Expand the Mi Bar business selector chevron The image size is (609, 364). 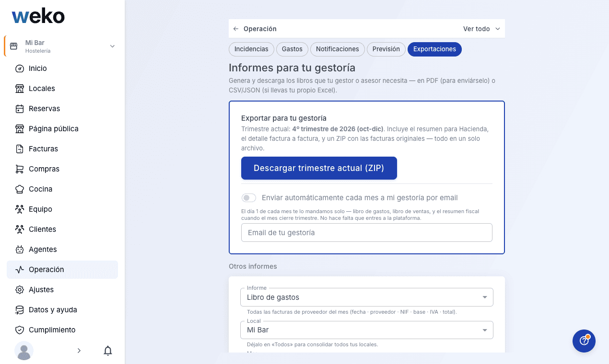112,46
